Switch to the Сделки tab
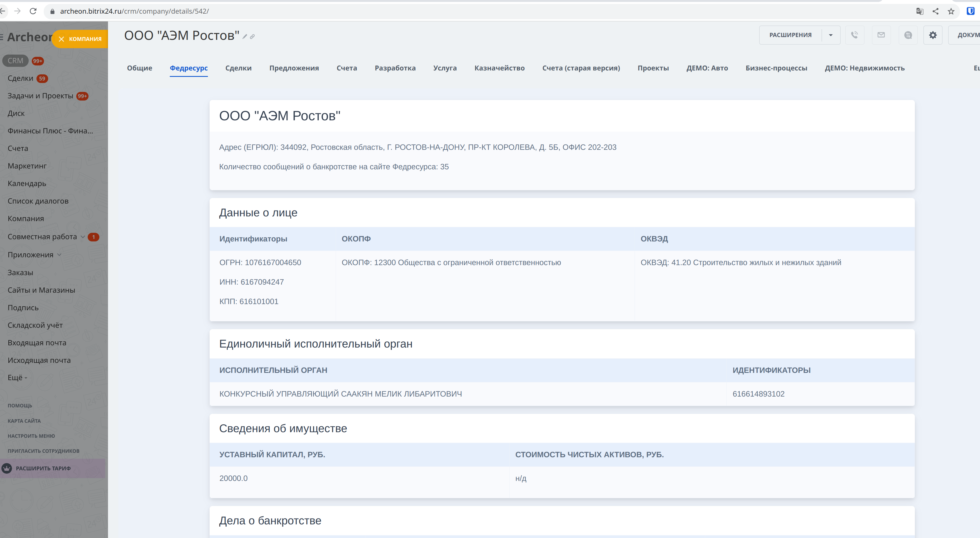The image size is (980, 538). [238, 68]
